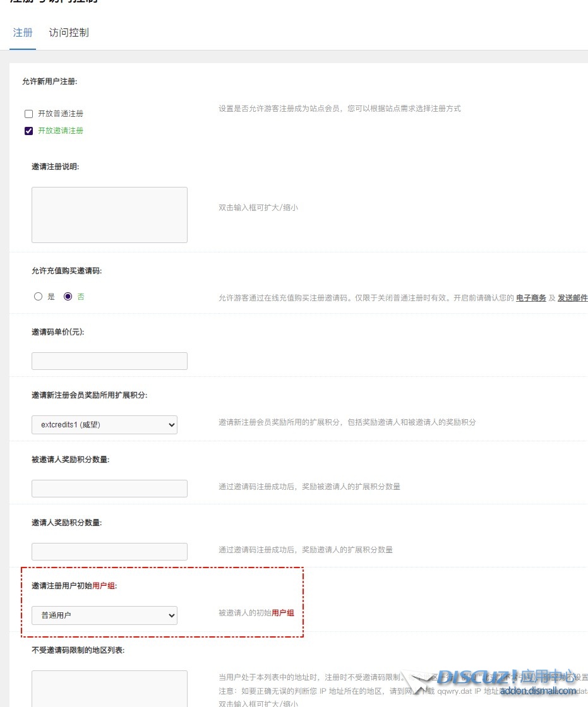Open the 普通用户 user group dropdown
The height and width of the screenshot is (707, 588).
click(x=104, y=615)
